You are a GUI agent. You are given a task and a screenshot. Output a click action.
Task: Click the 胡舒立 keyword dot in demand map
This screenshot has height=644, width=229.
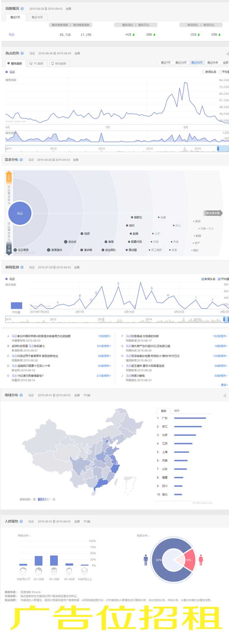(132, 217)
